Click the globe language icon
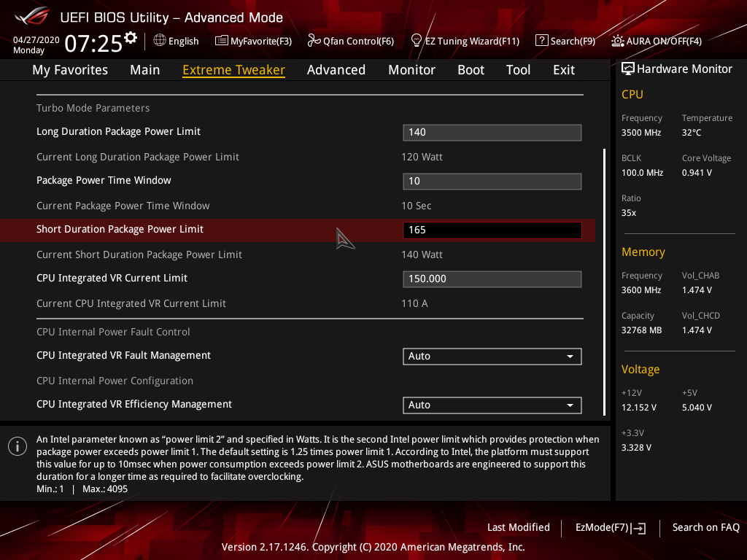This screenshot has width=747, height=560. point(160,41)
